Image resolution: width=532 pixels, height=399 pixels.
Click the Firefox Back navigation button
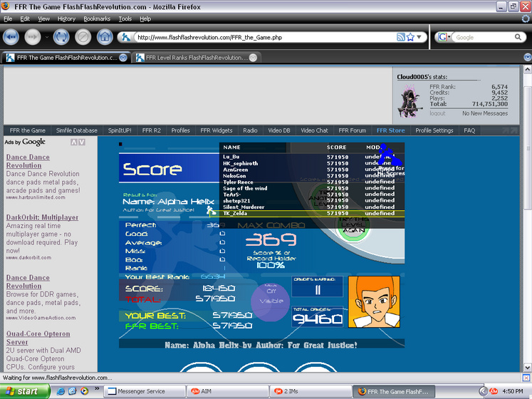coord(11,37)
